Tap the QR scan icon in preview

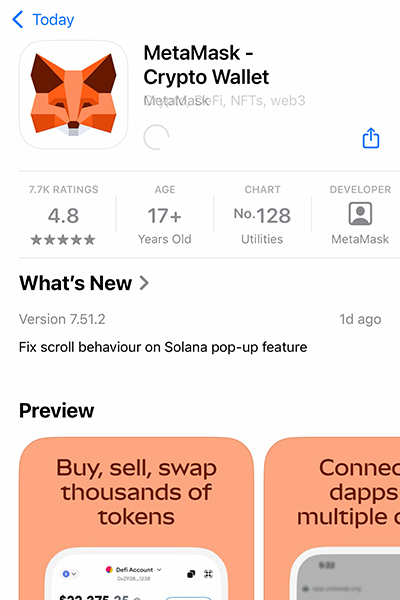coord(208,574)
